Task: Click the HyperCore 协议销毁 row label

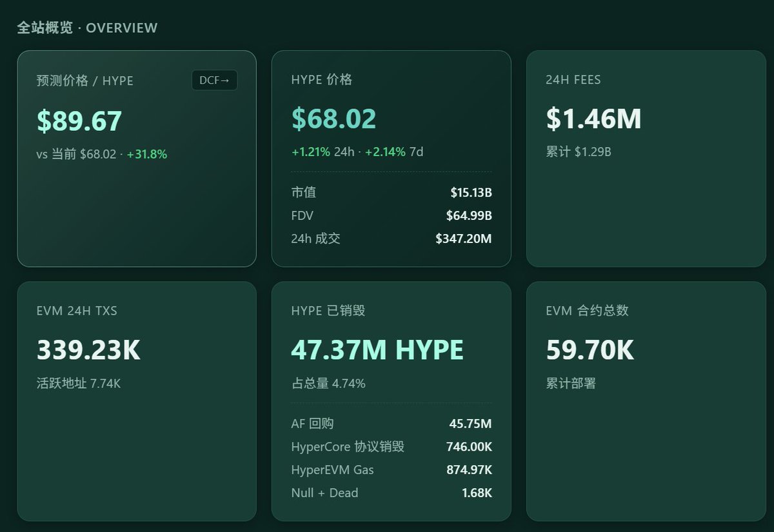Action: pos(348,447)
